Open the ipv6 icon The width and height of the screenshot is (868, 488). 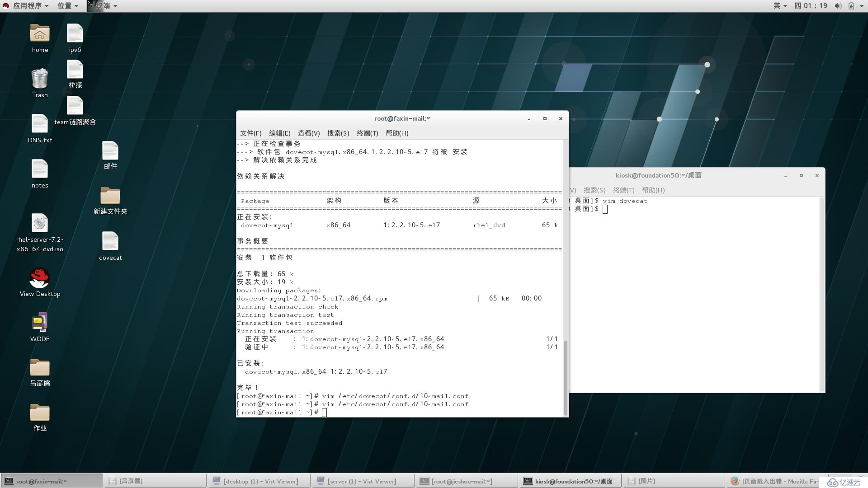(x=74, y=38)
